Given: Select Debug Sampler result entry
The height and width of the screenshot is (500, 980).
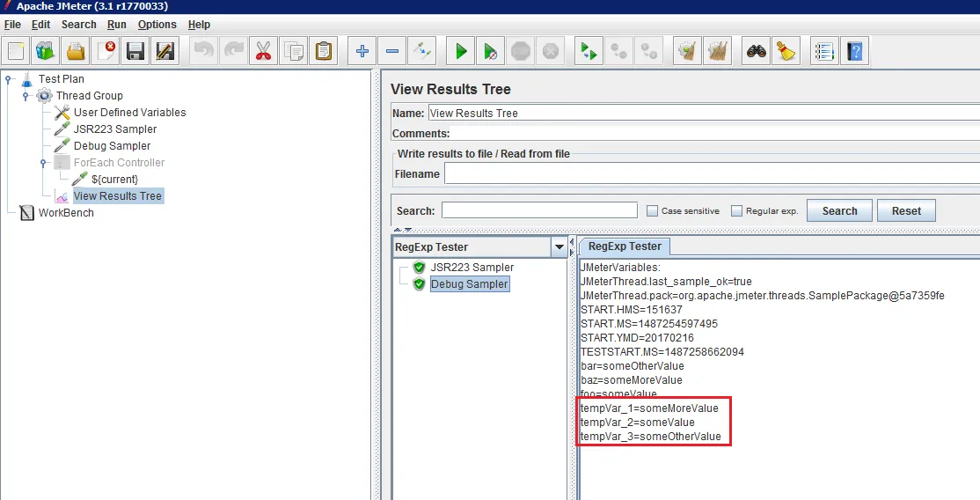Looking at the screenshot, I should click(x=470, y=284).
